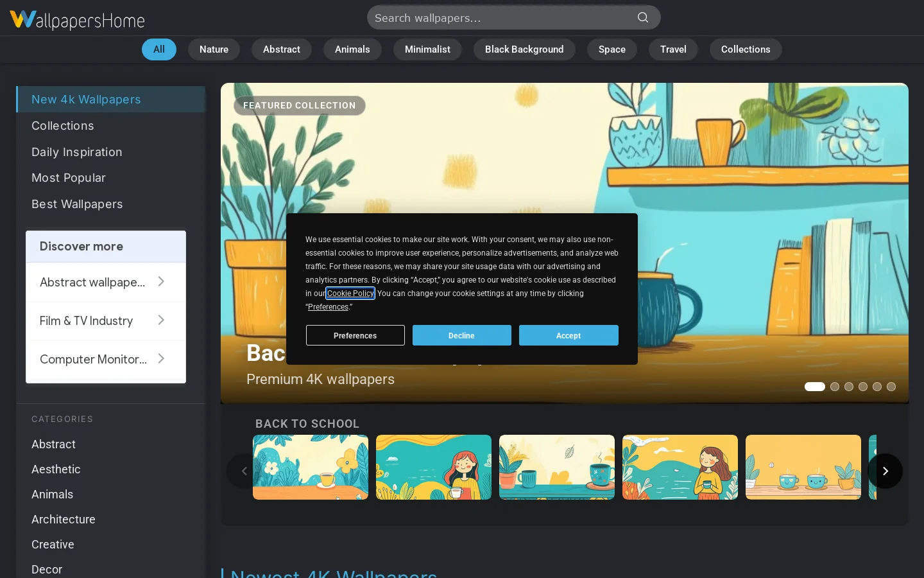This screenshot has height=578, width=924.
Task: Open the Collections filter chip in top bar
Action: tap(746, 49)
